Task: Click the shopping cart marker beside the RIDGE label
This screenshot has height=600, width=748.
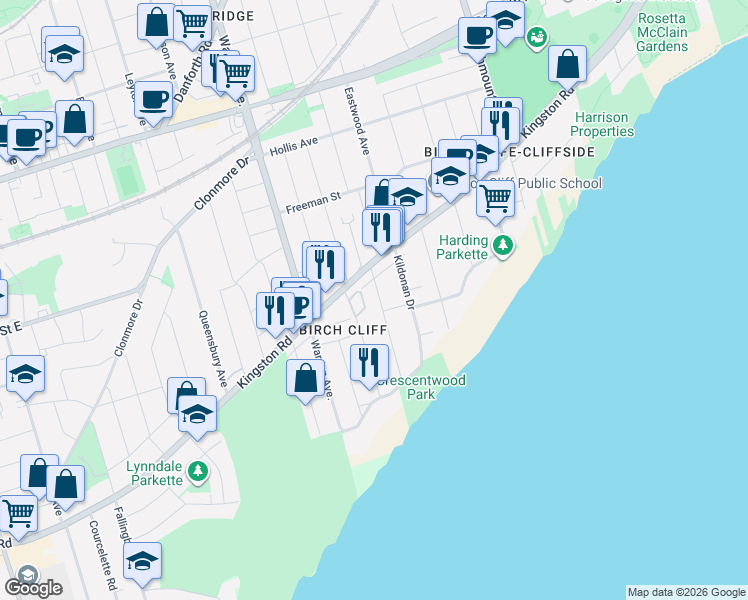Action: point(193,24)
